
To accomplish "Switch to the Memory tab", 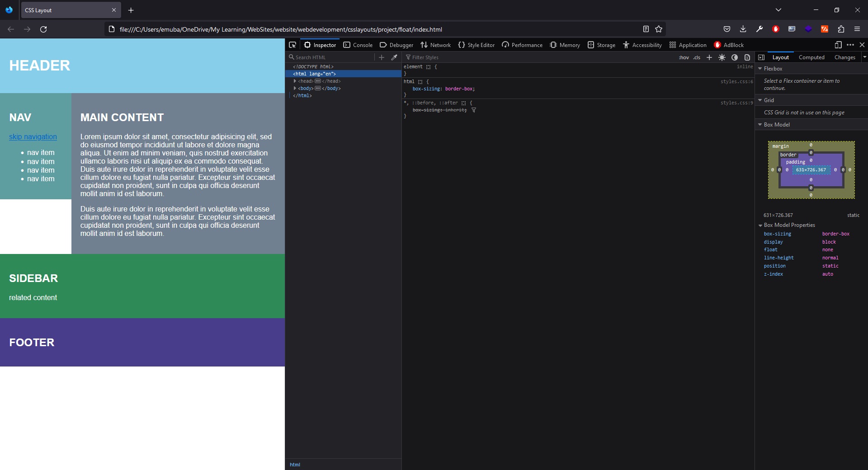I will 565,45.
